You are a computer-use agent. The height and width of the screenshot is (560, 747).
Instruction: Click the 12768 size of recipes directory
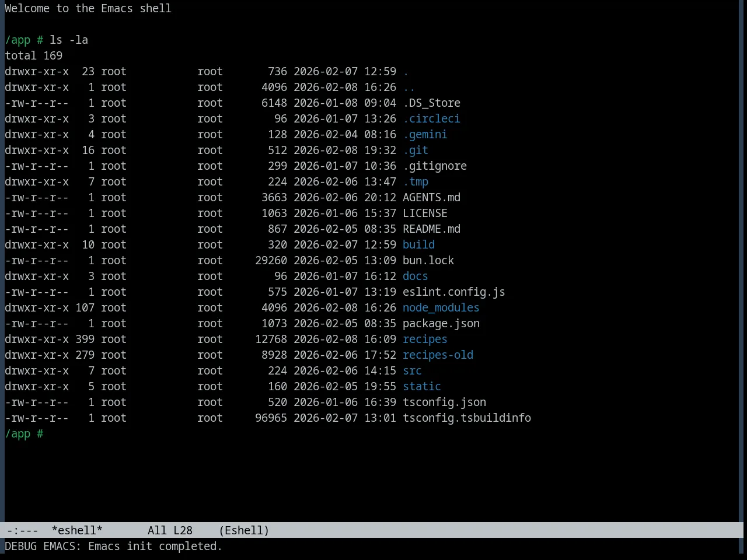tap(271, 339)
